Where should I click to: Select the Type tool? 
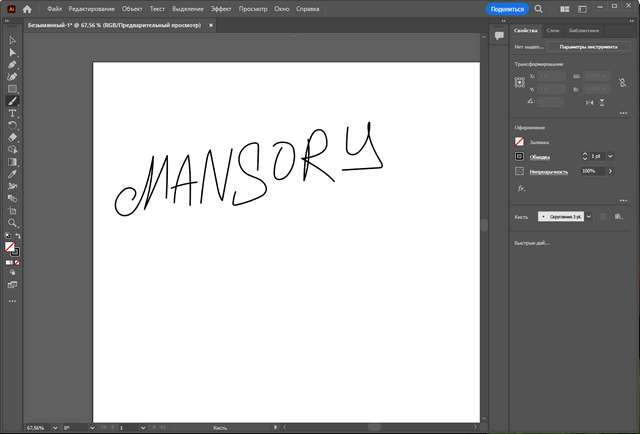pyautogui.click(x=13, y=113)
